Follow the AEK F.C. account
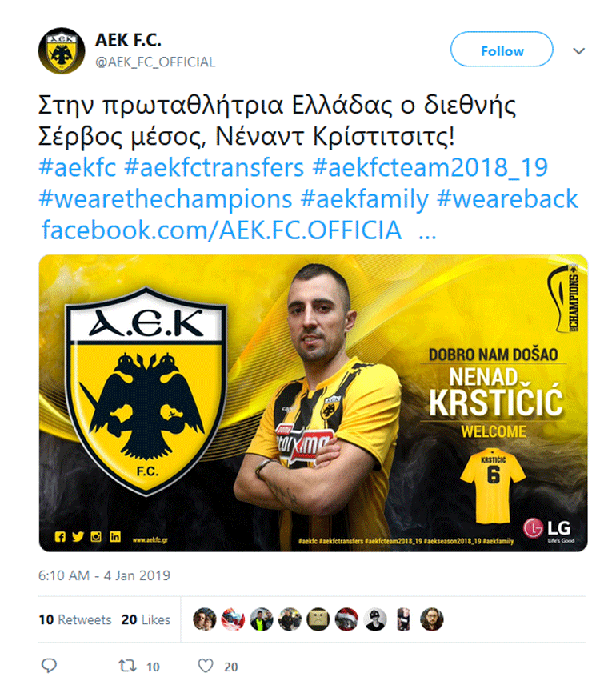616x689 pixels. click(x=502, y=51)
